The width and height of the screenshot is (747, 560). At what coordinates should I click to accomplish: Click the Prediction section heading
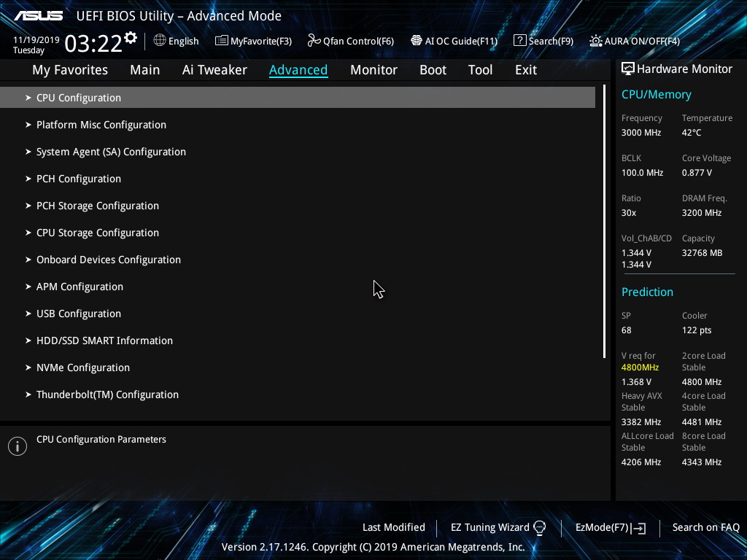(647, 292)
